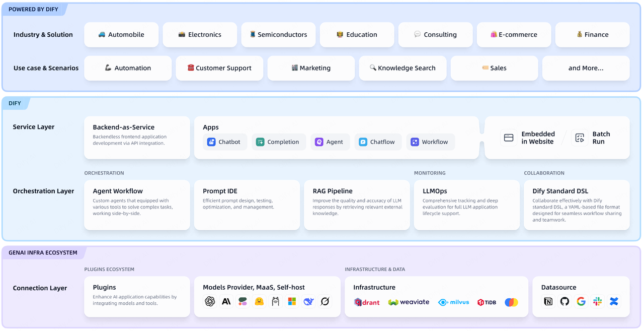Open the Consulting industry card
Image resolution: width=644 pixels, height=331 pixels.
(435, 35)
